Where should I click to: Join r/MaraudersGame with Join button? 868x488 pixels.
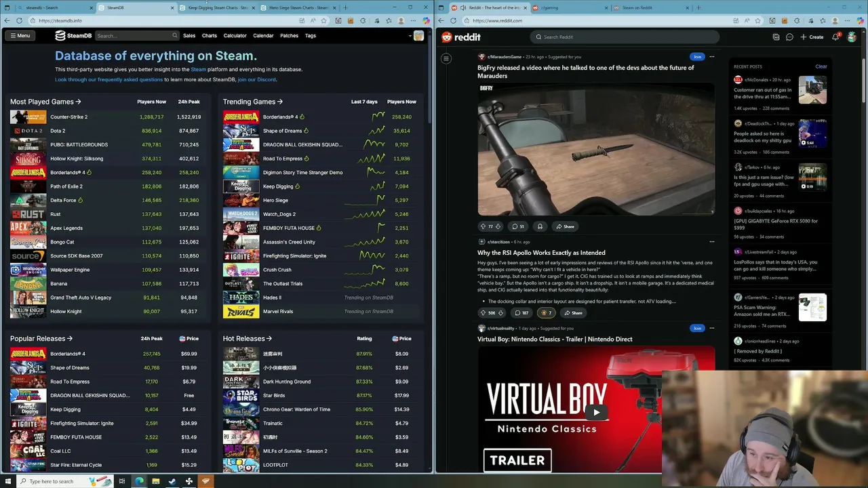[x=697, y=57]
